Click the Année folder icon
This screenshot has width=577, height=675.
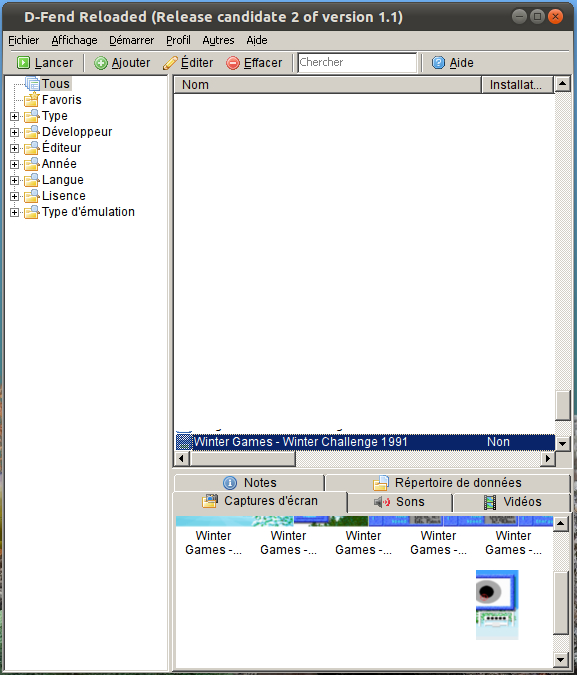click(32, 164)
